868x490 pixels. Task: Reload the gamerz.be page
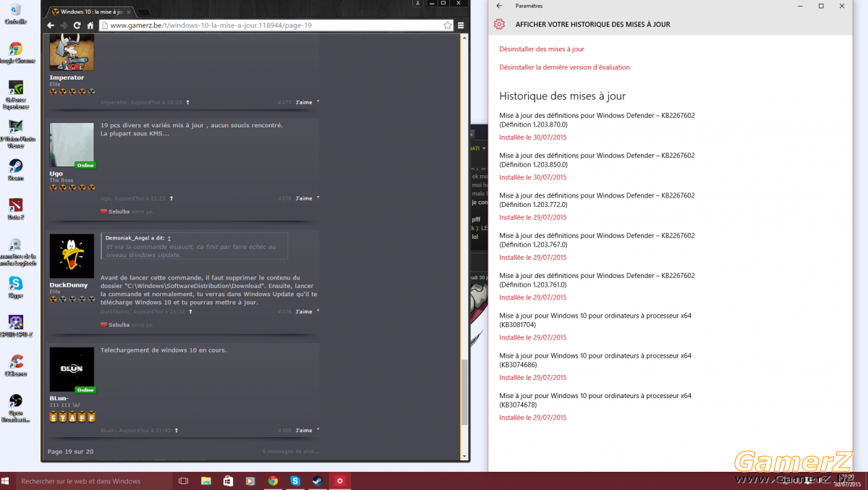[77, 25]
